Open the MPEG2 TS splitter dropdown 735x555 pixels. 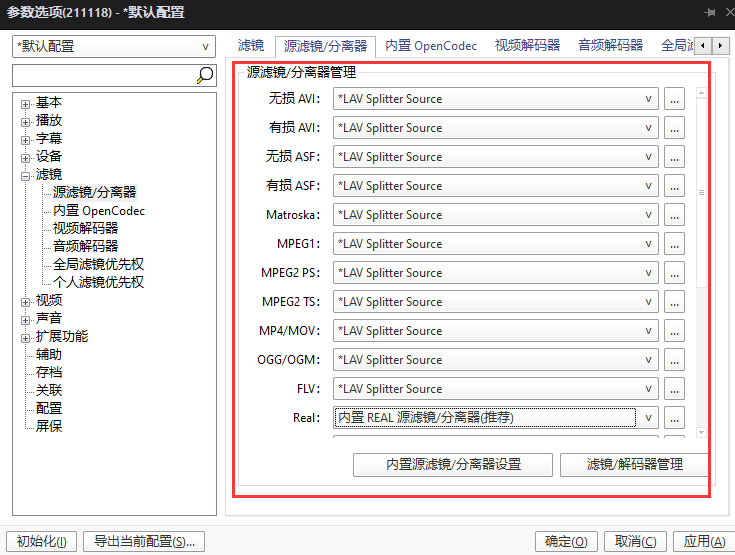click(x=495, y=302)
